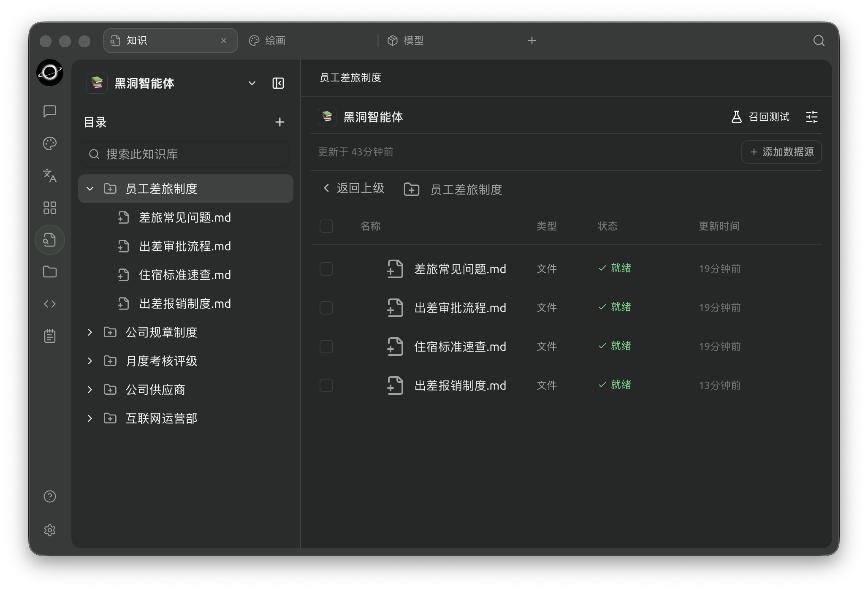Toggle the select-all checkbox in table header

click(326, 226)
